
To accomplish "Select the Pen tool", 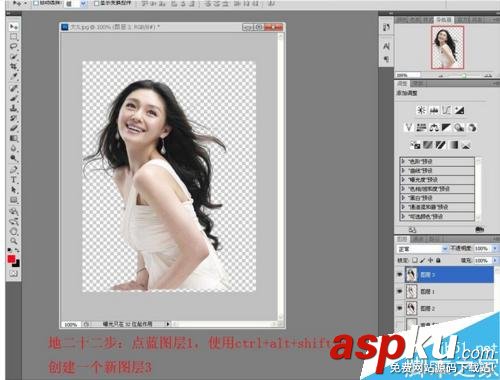I will coord(14,169).
